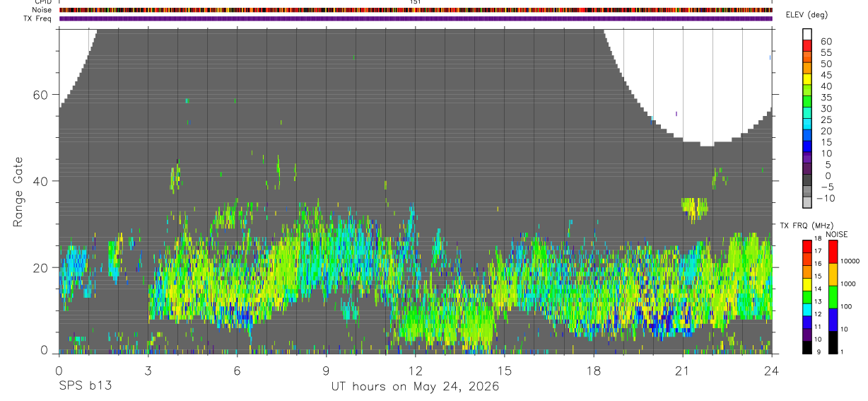Screen dimensions: 868x401
Task: Click elevation label '30' on ELEV colorbar
Action: tap(826, 109)
